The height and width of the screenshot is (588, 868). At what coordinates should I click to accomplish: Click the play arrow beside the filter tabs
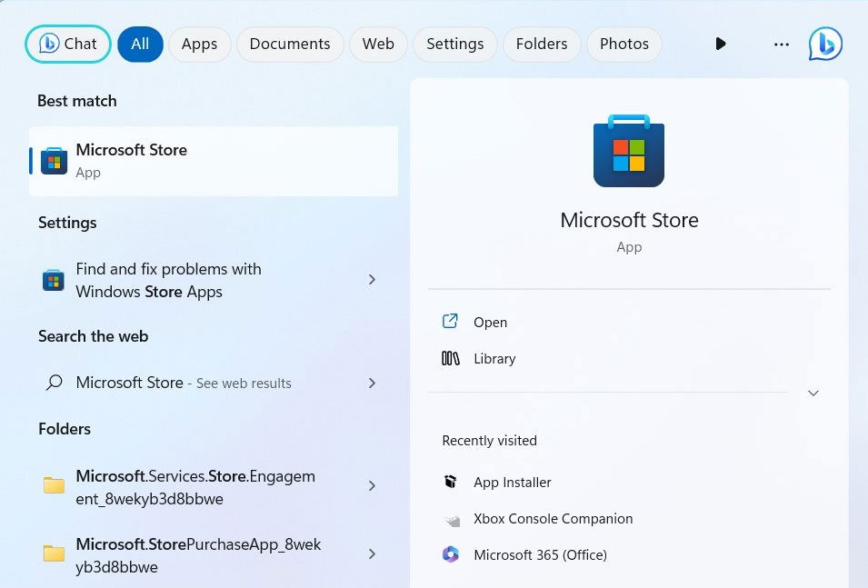720,44
